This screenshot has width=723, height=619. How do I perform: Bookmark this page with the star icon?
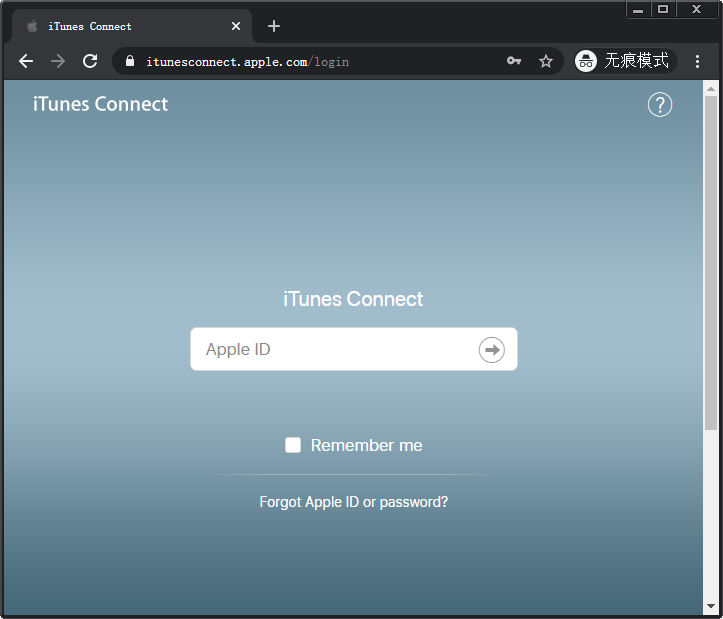point(546,61)
